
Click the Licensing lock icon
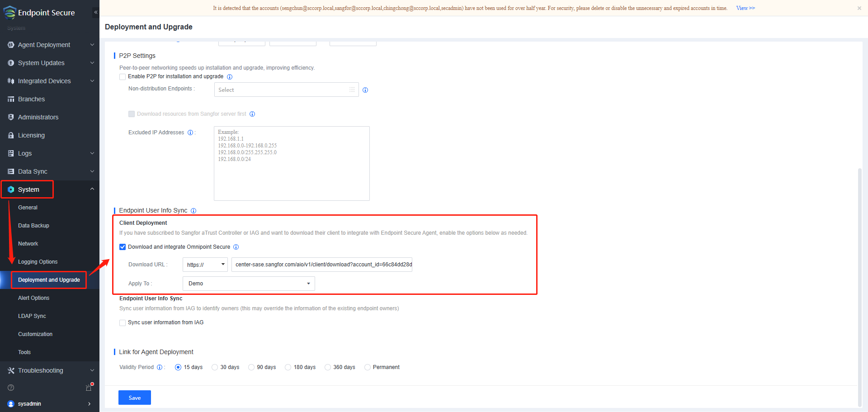click(x=11, y=135)
